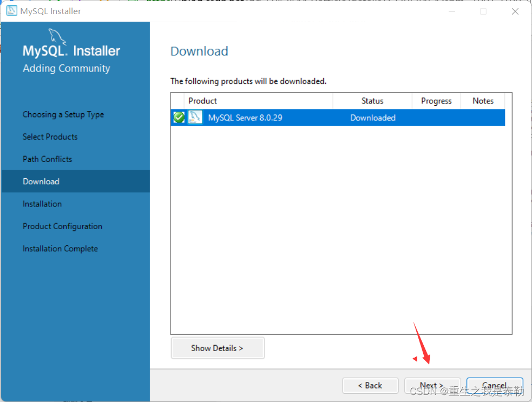Open the Path Conflicts step

tap(47, 159)
